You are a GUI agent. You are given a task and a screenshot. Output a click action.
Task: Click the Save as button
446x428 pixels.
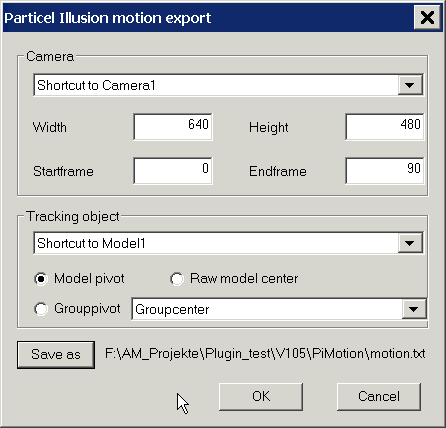click(56, 354)
